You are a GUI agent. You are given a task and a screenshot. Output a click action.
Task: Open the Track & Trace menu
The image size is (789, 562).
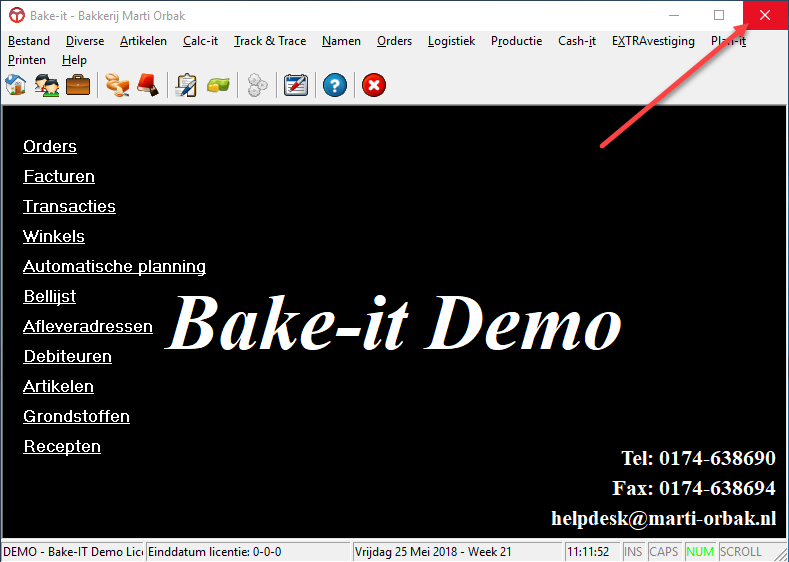click(x=270, y=41)
